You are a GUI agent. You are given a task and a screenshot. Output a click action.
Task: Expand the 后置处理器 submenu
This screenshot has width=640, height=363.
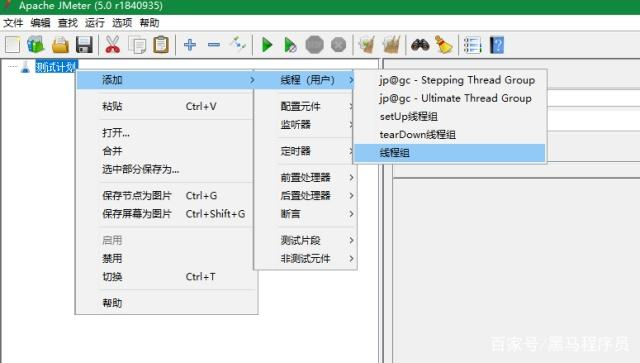(305, 196)
